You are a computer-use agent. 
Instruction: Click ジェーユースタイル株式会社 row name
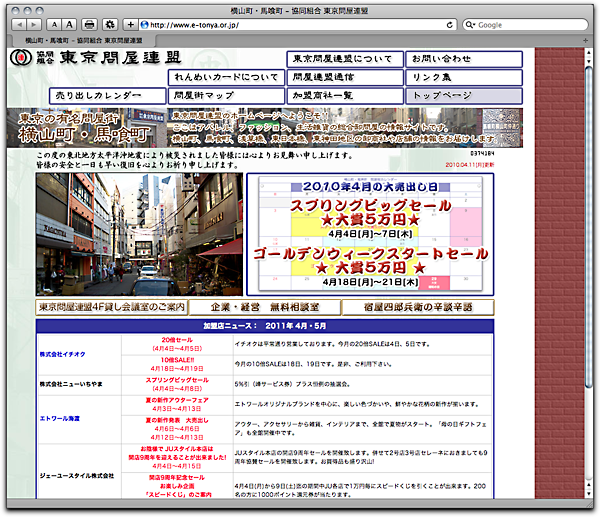(77, 476)
